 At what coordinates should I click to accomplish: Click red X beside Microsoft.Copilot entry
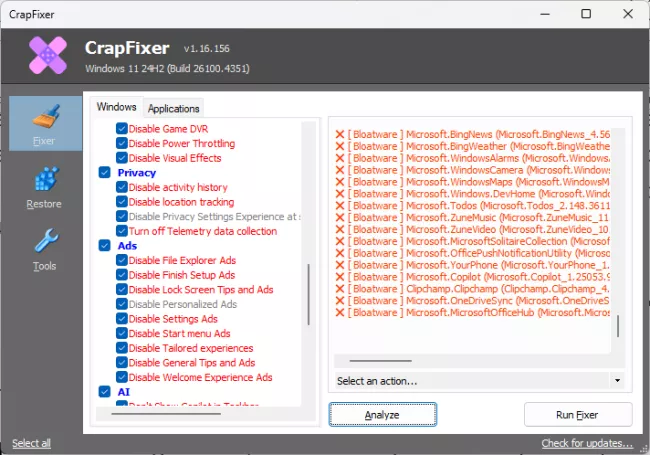pyautogui.click(x=340, y=277)
